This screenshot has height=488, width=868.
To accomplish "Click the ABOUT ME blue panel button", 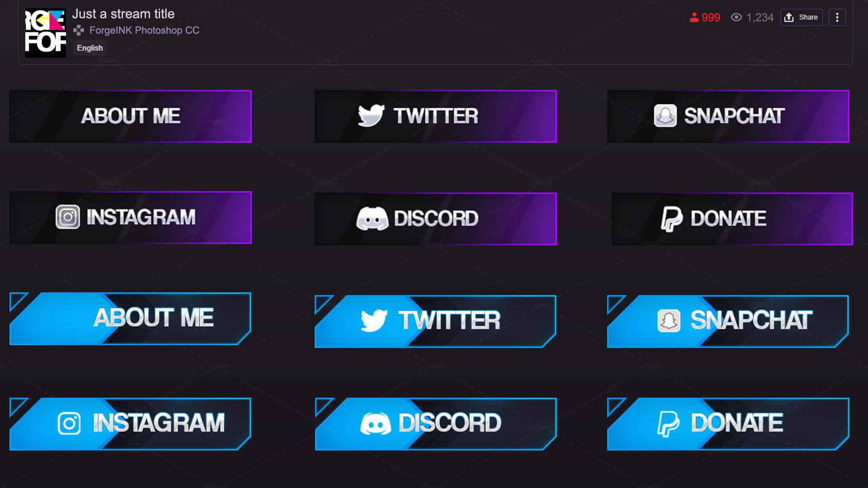I will click(x=130, y=319).
